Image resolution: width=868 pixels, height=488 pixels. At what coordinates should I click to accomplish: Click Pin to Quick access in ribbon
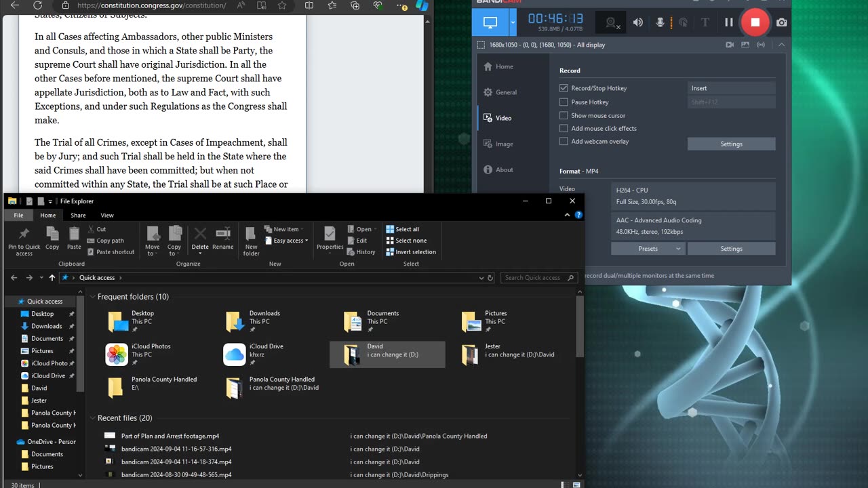(24, 241)
